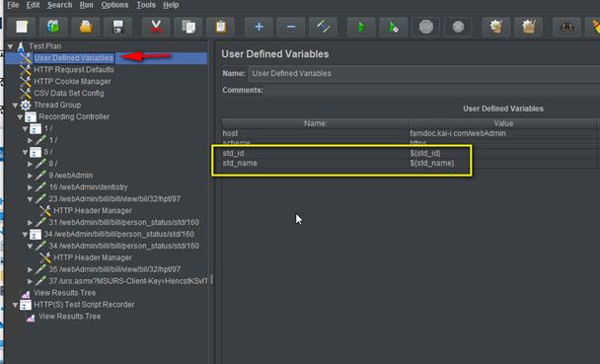Collapse the Thread Group node arrow
Screen dimensions: 600x364
coord(16,106)
